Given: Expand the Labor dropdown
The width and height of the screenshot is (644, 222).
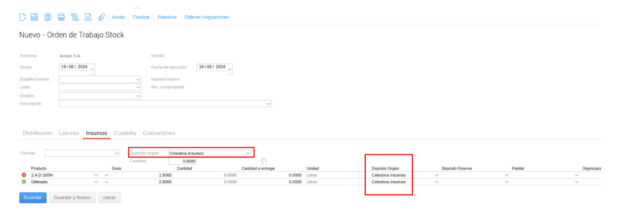Looking at the screenshot, I should tap(138, 87).
